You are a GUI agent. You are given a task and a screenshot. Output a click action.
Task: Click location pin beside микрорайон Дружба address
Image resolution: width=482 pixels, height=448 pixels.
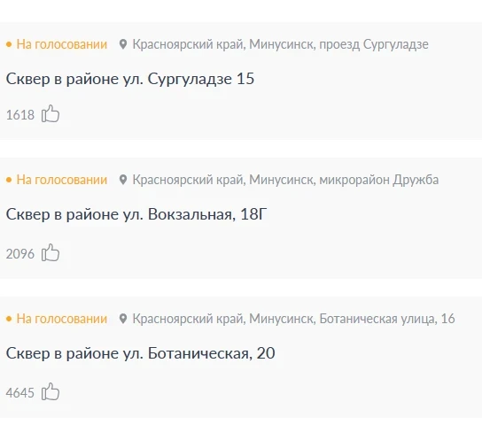click(123, 180)
